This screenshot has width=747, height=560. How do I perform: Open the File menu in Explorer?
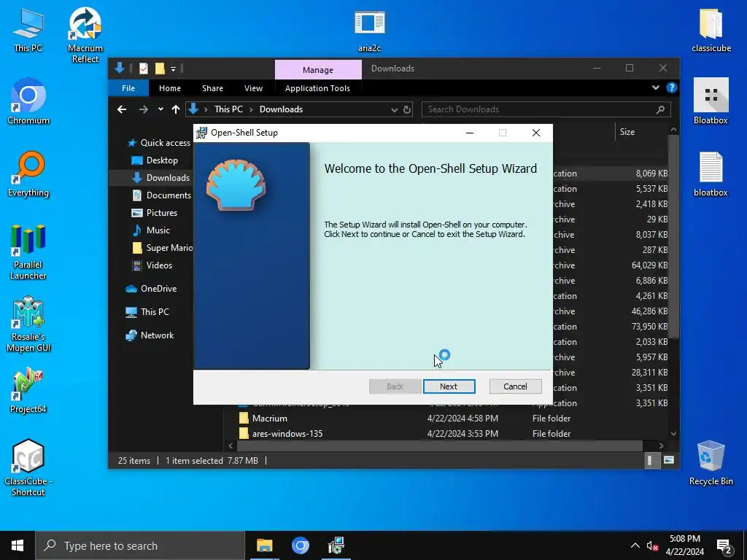[x=128, y=88]
